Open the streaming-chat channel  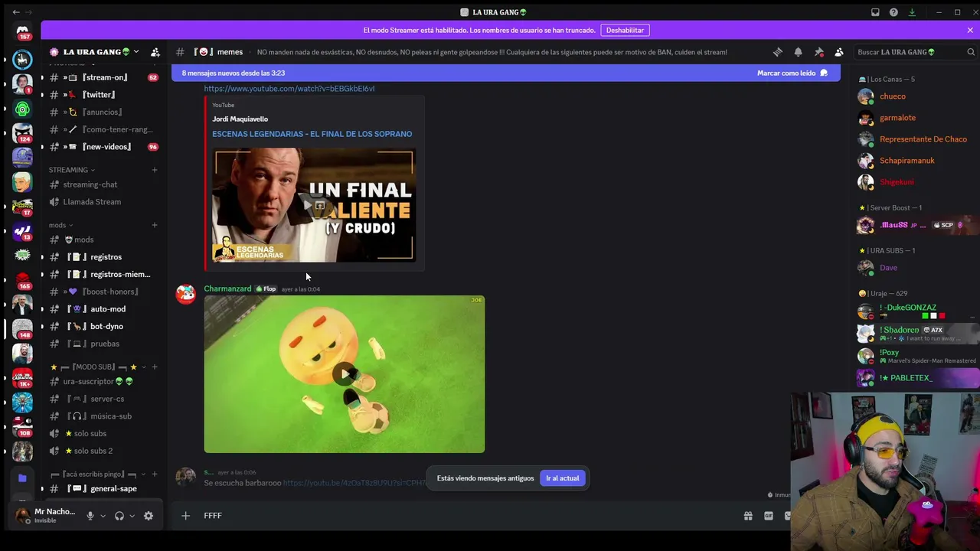click(x=103, y=184)
